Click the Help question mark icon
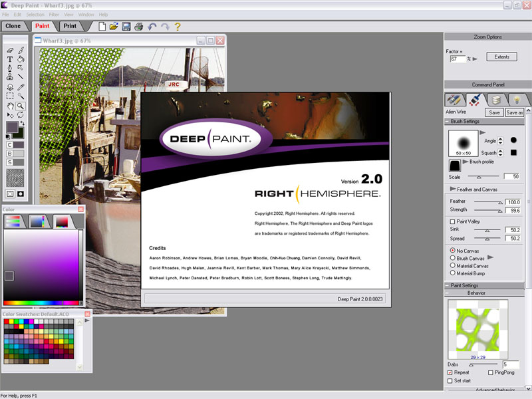This screenshot has width=532, height=399. click(x=178, y=27)
